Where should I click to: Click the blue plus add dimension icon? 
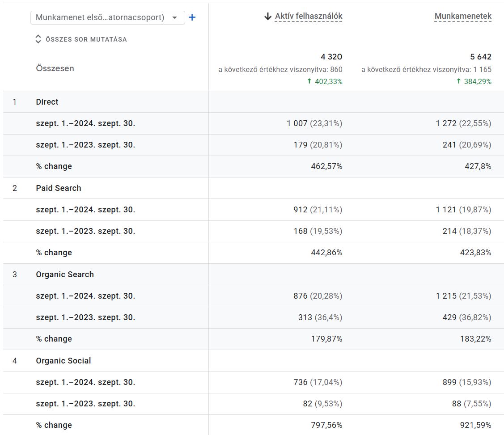192,17
